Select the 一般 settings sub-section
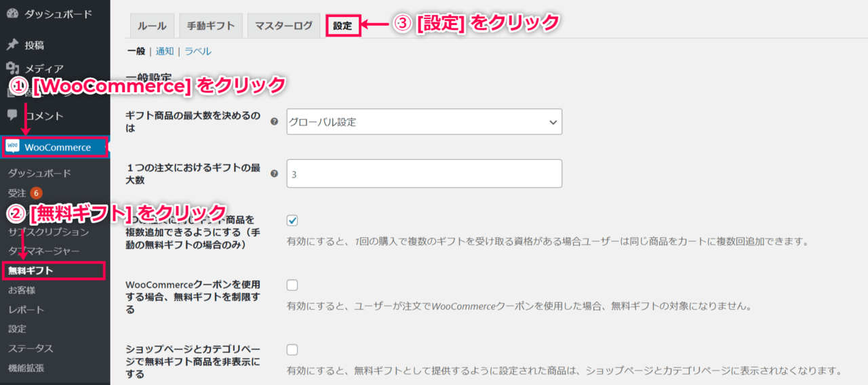This screenshot has height=385, width=868. click(x=136, y=51)
